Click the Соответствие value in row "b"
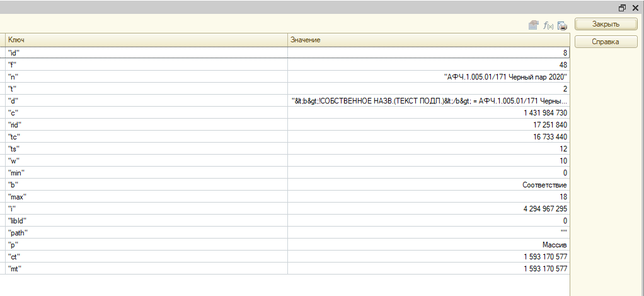The height and width of the screenshot is (296, 644). 544,185
